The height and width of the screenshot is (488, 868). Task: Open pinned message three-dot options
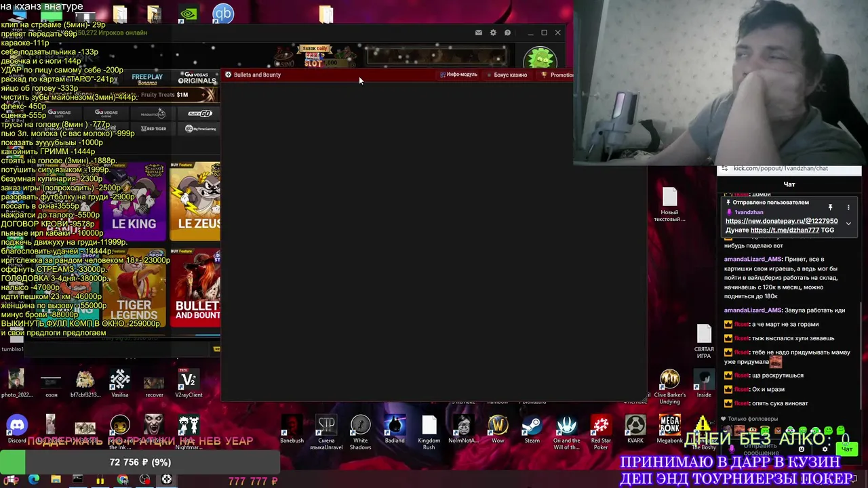pos(848,207)
